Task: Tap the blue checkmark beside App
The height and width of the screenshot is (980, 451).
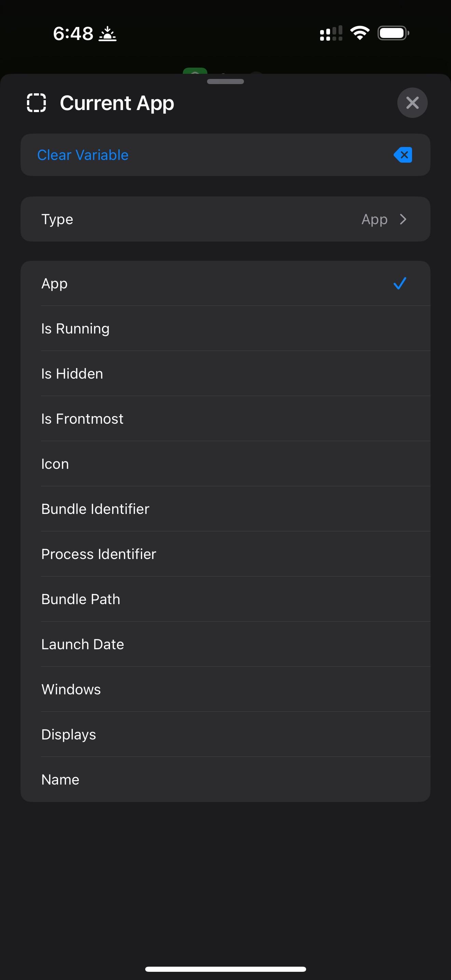Action: click(400, 283)
